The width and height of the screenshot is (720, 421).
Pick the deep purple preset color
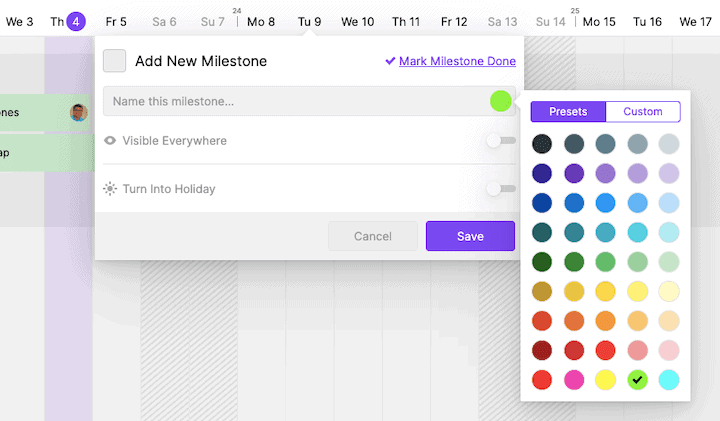(574, 174)
